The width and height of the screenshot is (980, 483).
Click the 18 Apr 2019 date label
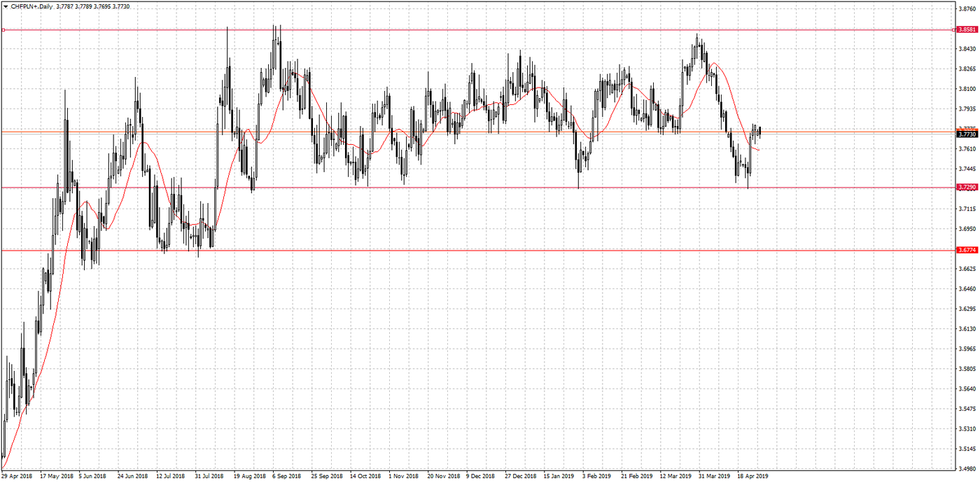coord(752,476)
